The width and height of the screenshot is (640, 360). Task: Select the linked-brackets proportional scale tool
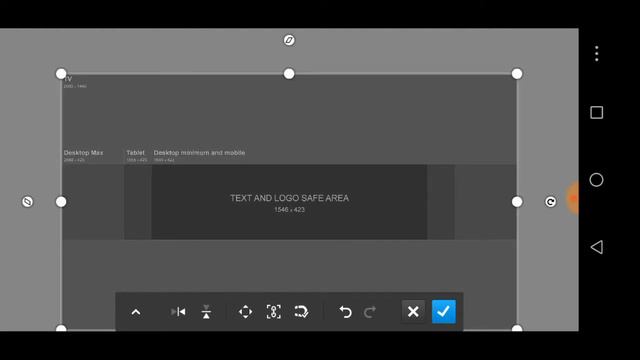point(273,312)
